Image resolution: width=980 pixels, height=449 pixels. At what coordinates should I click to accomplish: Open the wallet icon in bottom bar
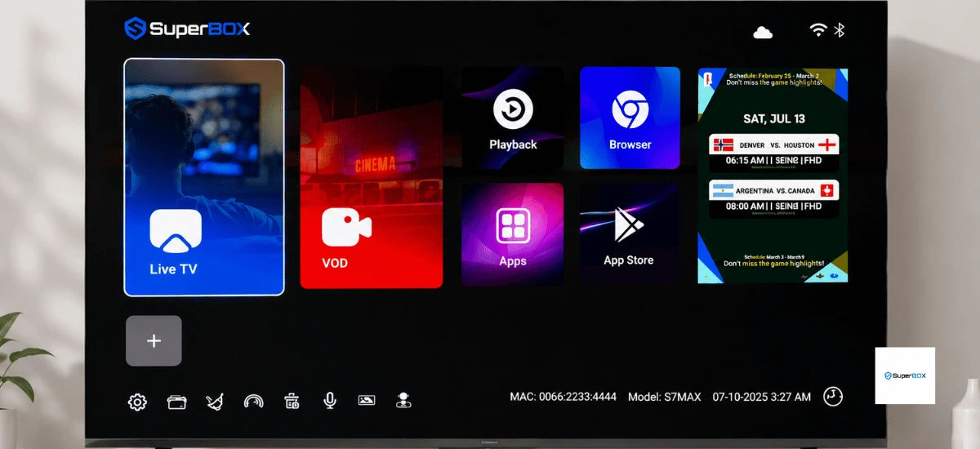click(176, 402)
